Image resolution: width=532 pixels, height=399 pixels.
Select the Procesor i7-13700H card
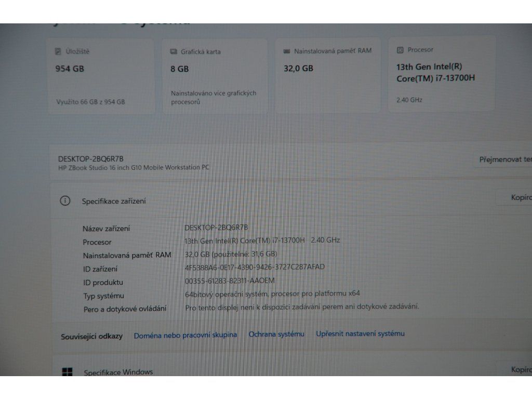coord(442,74)
